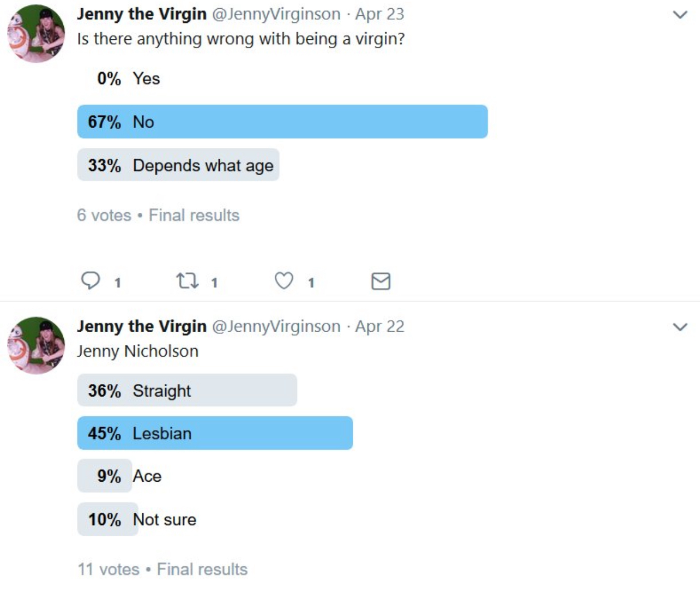Viewport: 700px width, 593px height.
Task: Open direct message envelope icon
Action: [381, 281]
